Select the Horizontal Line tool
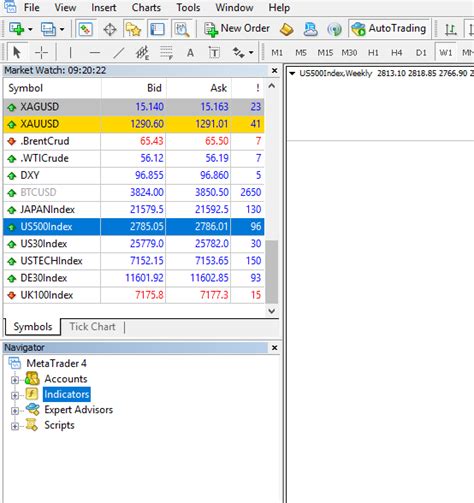 [95, 53]
